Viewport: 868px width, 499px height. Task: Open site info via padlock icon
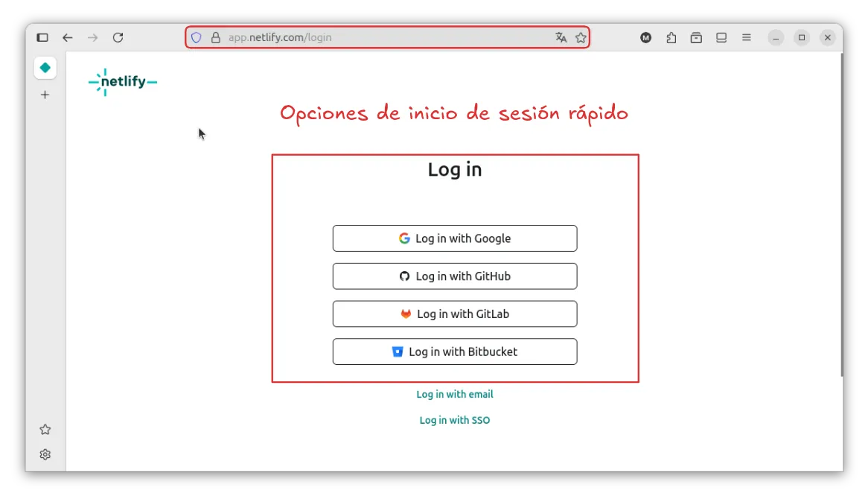(x=216, y=37)
